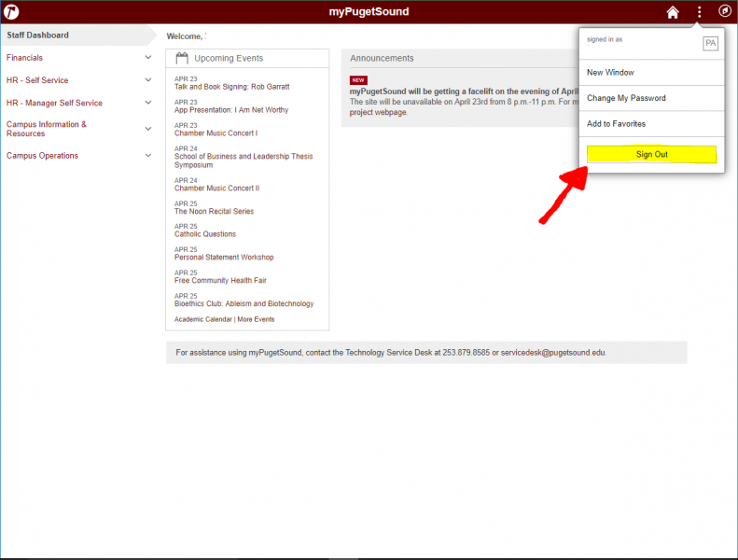Open HR - Self Service label
Image resolution: width=738 pixels, height=560 pixels.
37,80
